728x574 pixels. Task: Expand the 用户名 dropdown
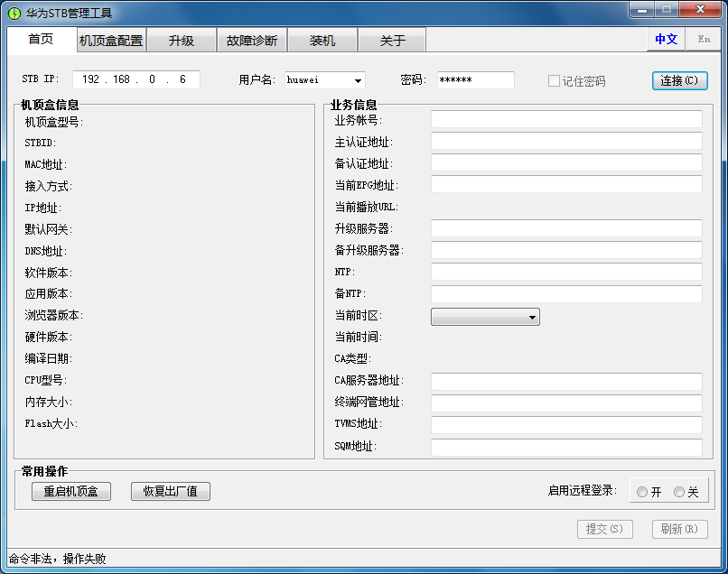click(x=358, y=80)
